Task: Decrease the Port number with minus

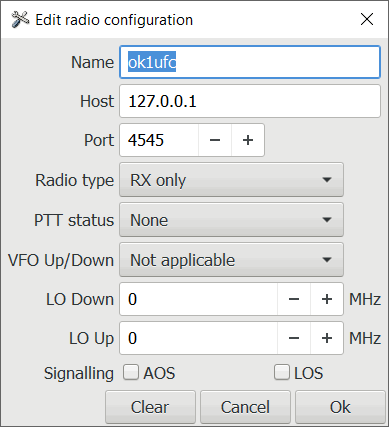Action: (x=215, y=140)
